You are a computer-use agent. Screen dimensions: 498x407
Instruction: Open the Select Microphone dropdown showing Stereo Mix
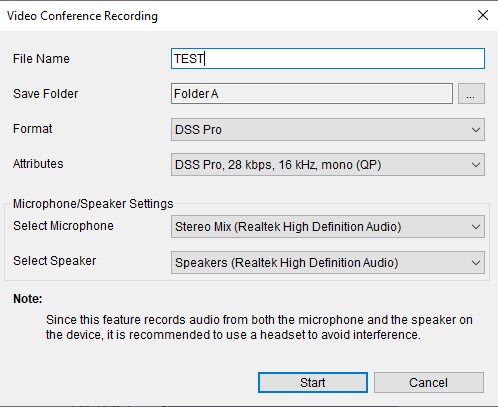(328, 227)
